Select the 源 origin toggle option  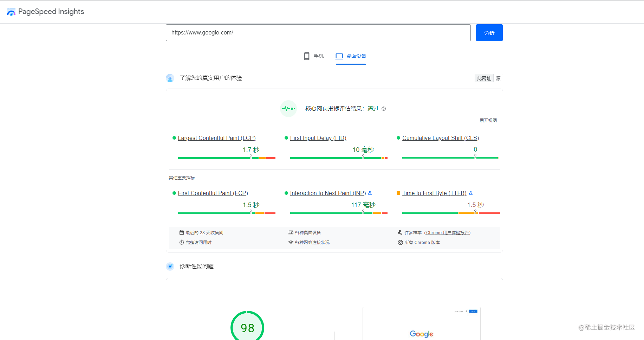[x=498, y=78]
